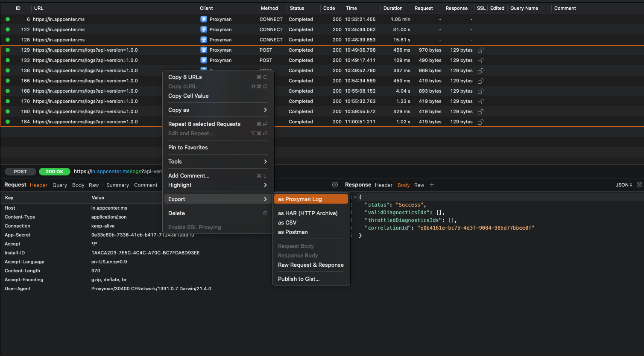Click the SSL unlocked padlock in row 184
The image size is (644, 356).
point(480,122)
